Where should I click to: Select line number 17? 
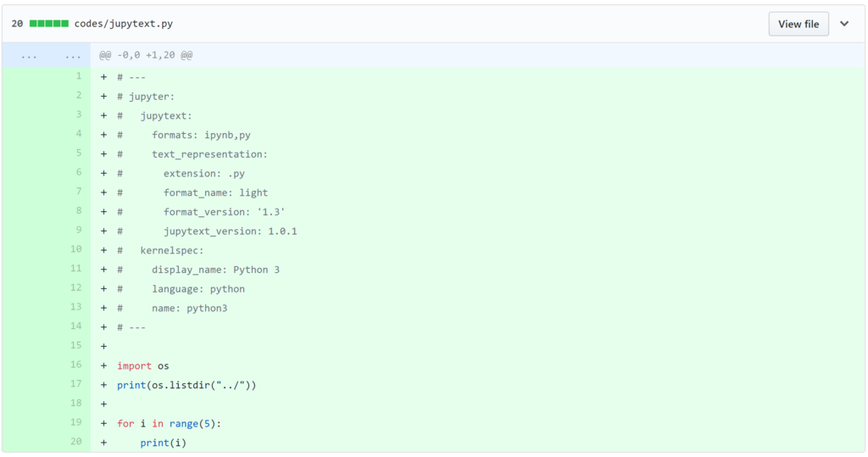pos(75,384)
